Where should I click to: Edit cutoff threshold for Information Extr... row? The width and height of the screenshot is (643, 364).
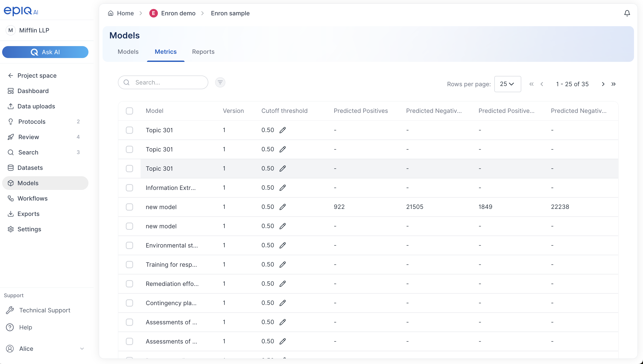coord(283,188)
